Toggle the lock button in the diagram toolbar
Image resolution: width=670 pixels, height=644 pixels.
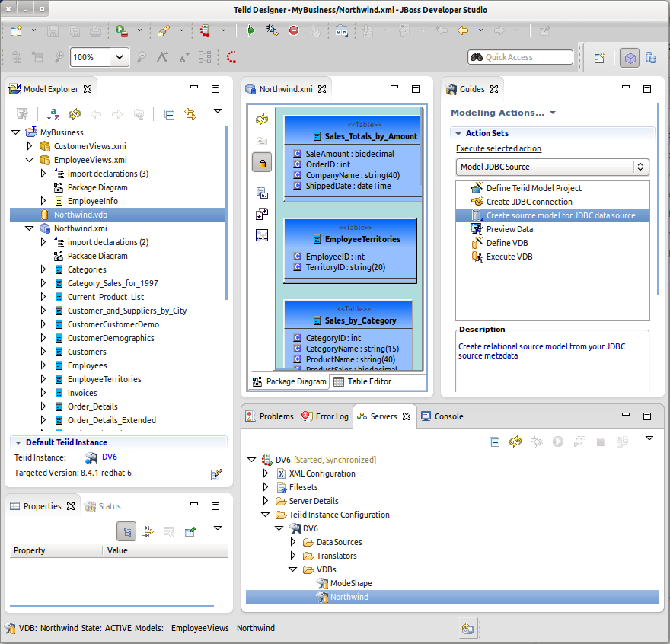261,162
